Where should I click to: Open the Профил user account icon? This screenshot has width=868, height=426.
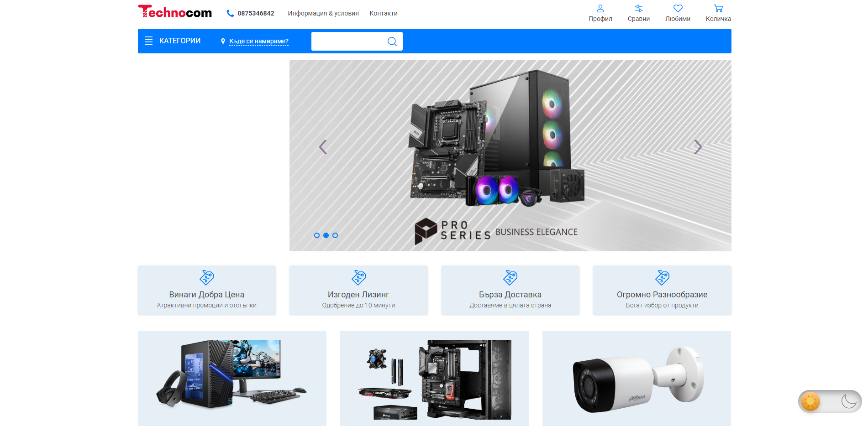(x=600, y=9)
